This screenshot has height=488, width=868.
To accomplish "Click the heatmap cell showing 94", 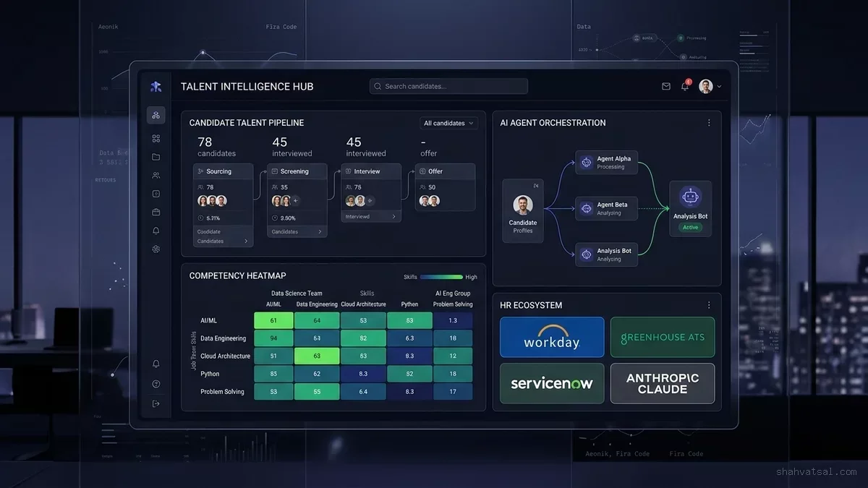I will point(273,338).
